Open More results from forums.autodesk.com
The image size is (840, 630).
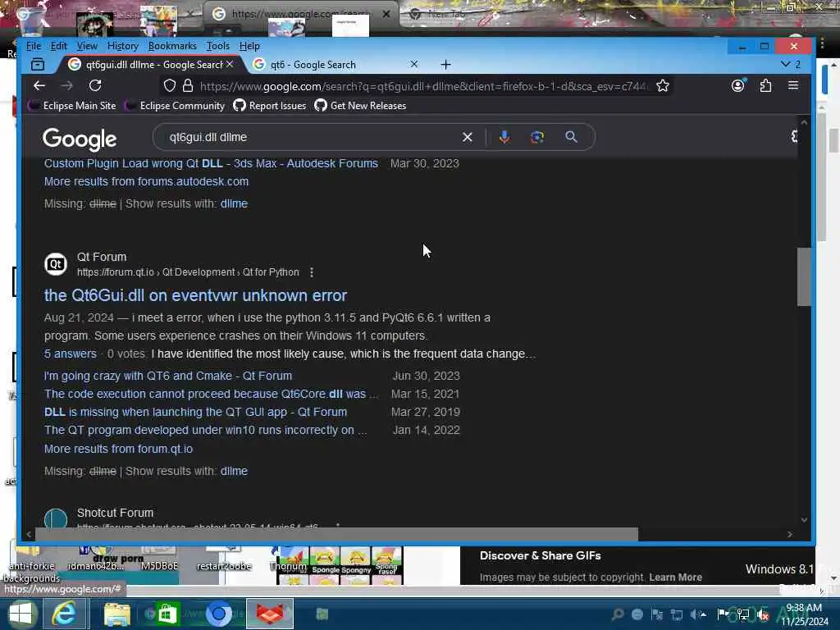[x=146, y=181]
